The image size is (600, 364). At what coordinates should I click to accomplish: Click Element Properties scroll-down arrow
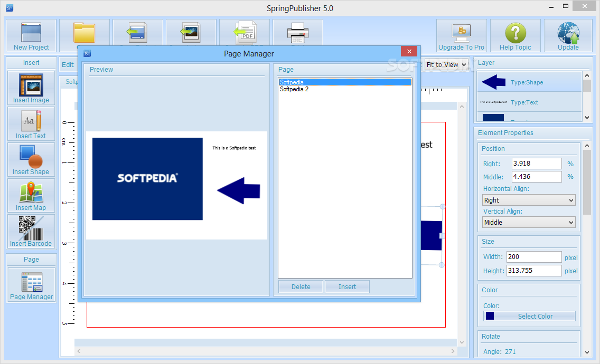coord(587,352)
